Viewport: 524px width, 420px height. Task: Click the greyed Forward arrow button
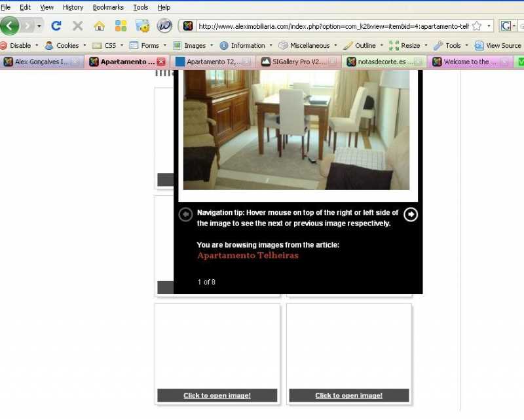[x=28, y=26]
